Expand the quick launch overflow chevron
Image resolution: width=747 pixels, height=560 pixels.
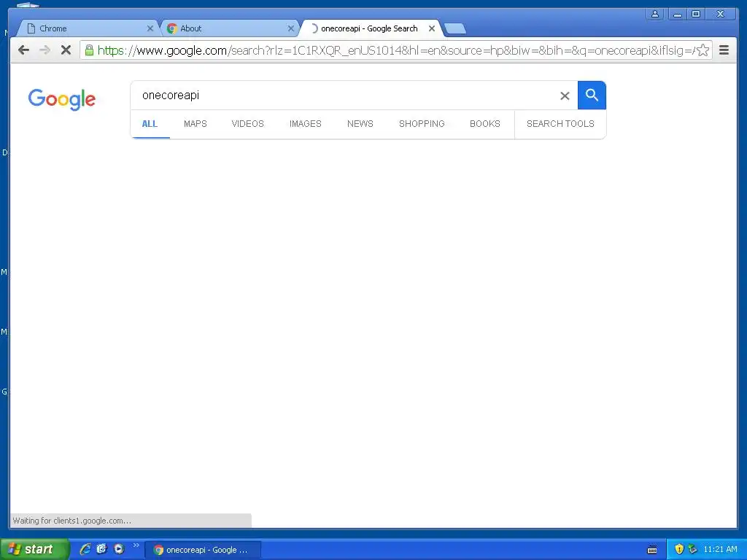pos(136,545)
